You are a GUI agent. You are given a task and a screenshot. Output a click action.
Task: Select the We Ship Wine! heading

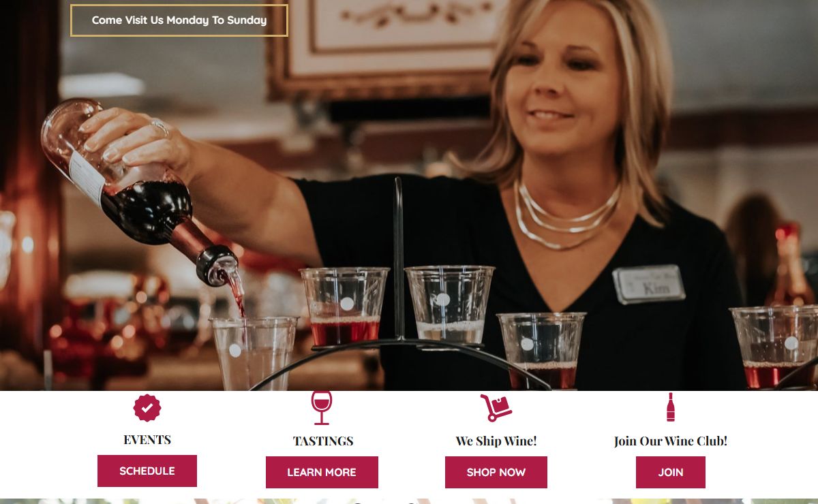[496, 441]
